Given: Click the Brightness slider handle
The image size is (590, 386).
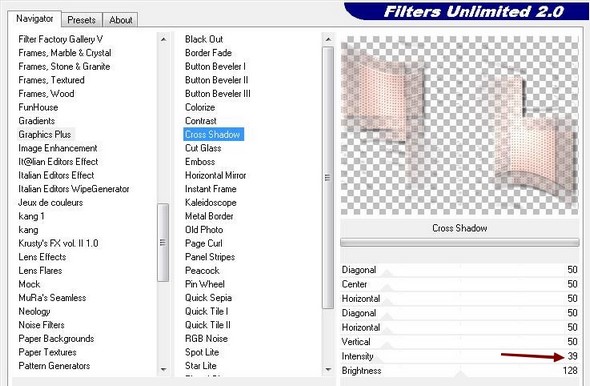Looking at the screenshot, I should pyautogui.click(x=460, y=374).
